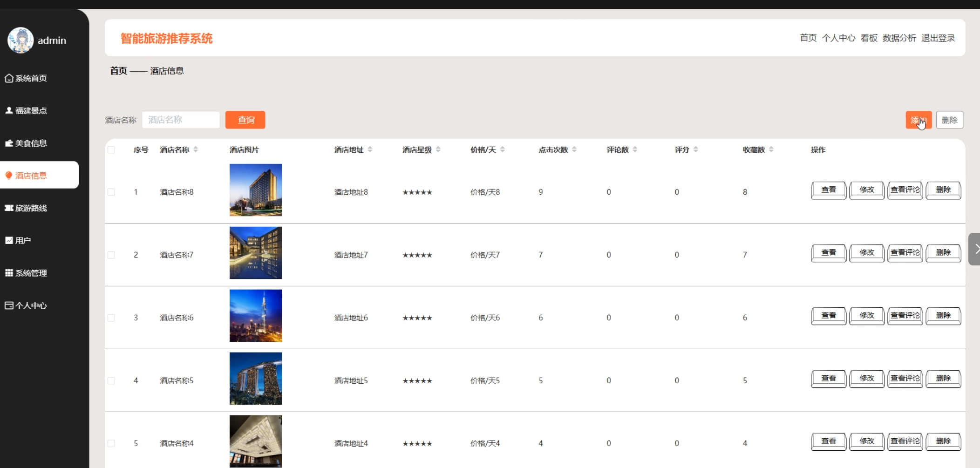Go to 首页 in top navigation
This screenshot has width=980, height=468.
pos(808,38)
